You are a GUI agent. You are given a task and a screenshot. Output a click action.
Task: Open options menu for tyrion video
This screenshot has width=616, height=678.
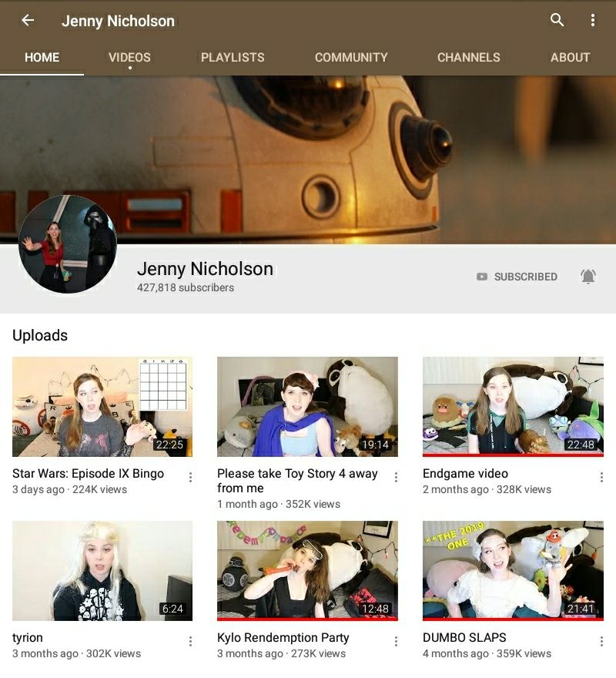pos(191,642)
